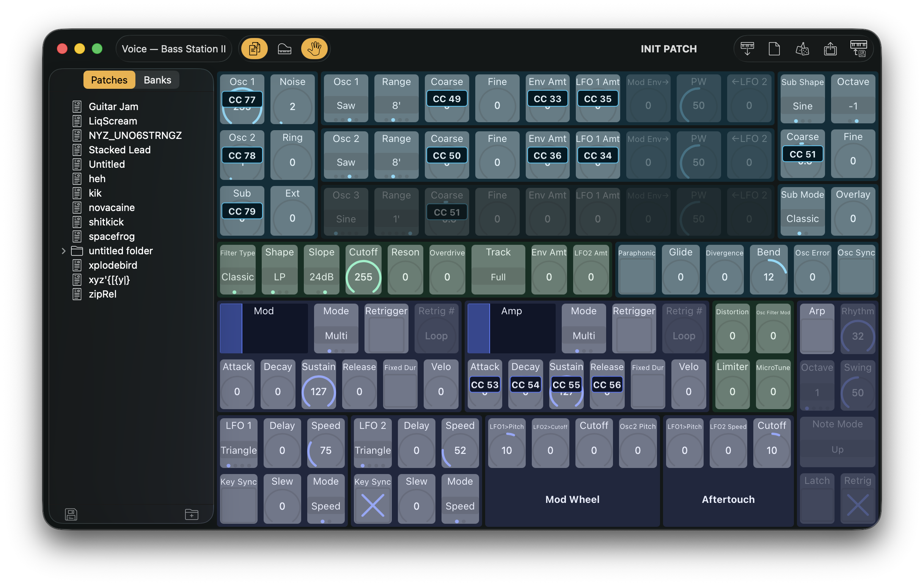Screen dimensions: 924x586
Task: Expand the untitled folder
Action: click(64, 251)
